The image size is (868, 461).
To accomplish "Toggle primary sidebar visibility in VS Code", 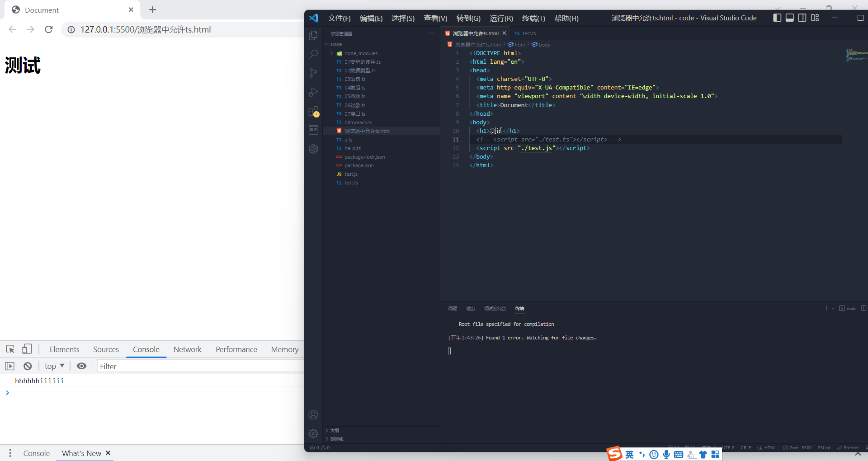I will click(777, 18).
